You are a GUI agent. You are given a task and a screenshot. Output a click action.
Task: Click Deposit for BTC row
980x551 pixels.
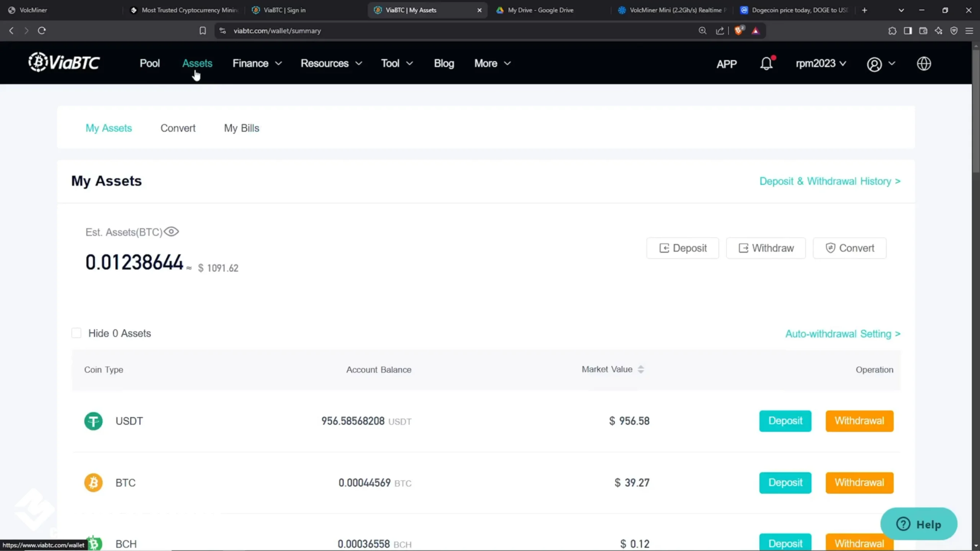click(x=785, y=483)
